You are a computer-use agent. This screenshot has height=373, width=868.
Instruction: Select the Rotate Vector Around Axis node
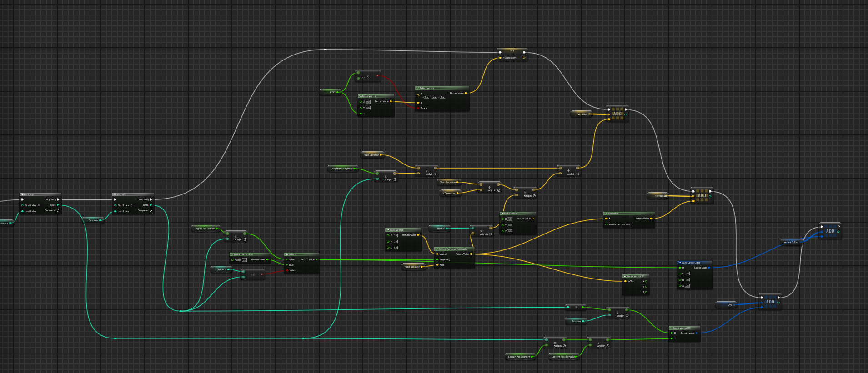coord(454,249)
